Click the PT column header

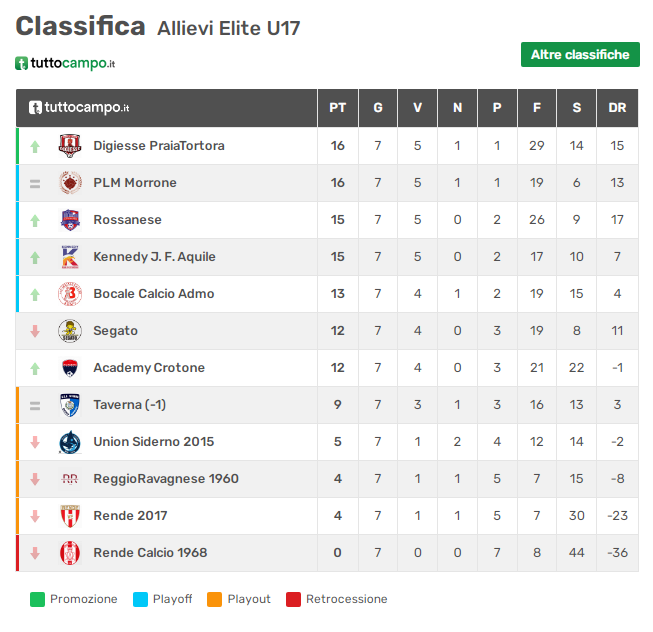[x=338, y=108]
